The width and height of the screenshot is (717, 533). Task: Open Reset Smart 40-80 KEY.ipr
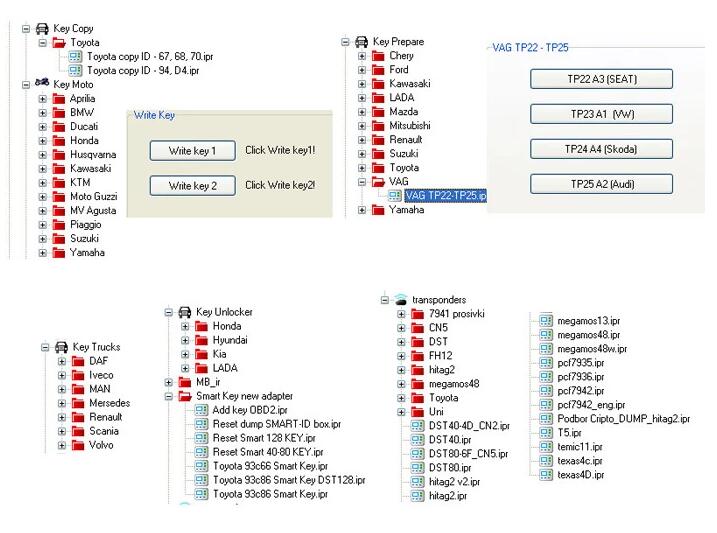tap(268, 452)
